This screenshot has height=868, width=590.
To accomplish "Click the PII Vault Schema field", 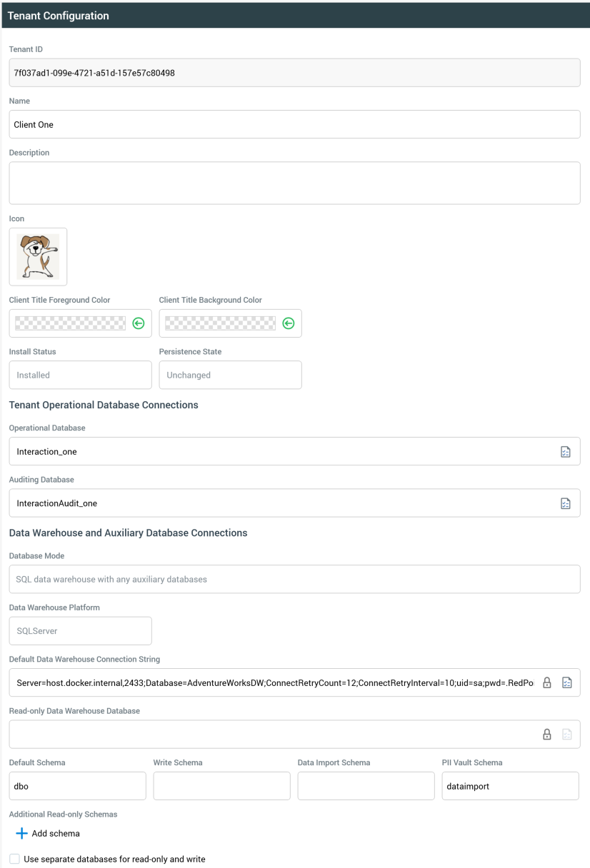I will (x=510, y=786).
